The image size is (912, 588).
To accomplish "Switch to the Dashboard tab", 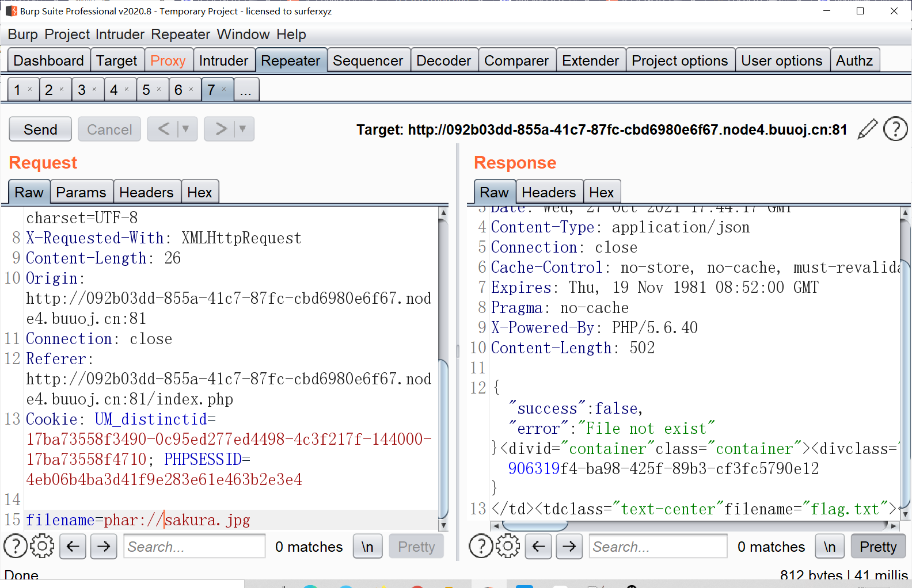I will tap(48, 60).
